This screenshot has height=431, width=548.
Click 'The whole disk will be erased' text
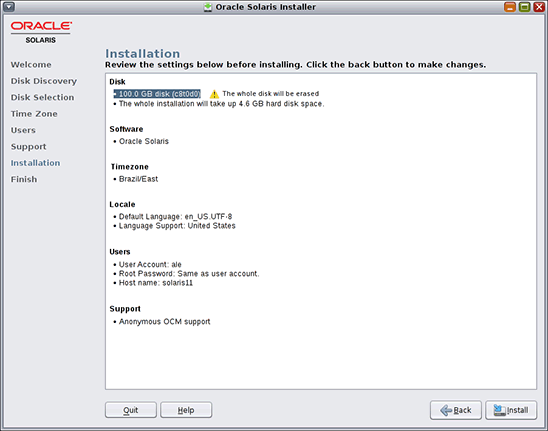click(271, 94)
